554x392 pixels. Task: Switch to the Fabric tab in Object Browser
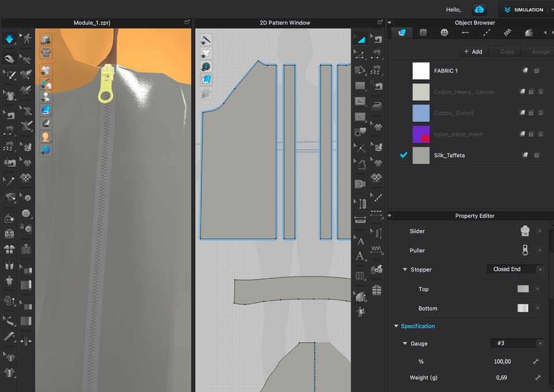pos(402,33)
